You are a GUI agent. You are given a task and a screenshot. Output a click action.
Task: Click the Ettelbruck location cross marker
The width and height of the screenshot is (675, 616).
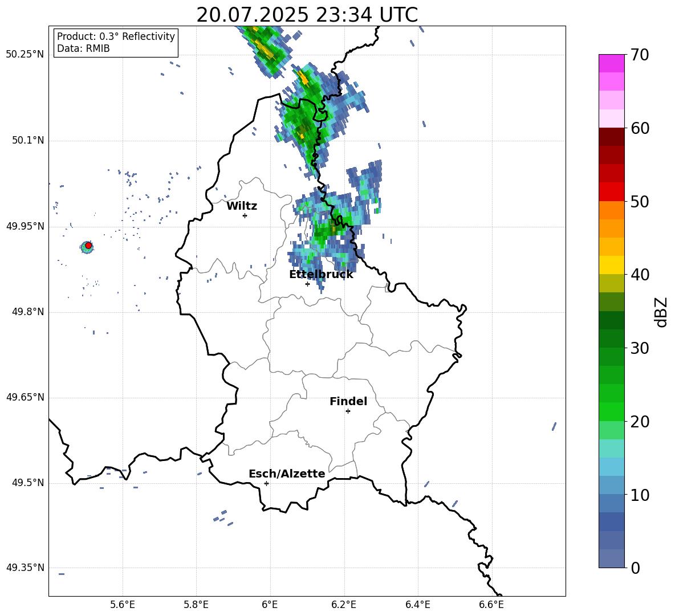coord(307,284)
